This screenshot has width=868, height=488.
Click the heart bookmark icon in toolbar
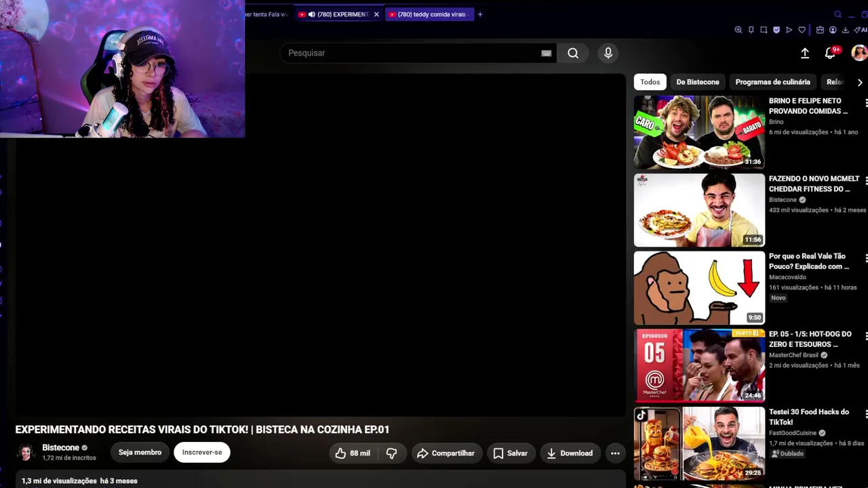(x=802, y=30)
